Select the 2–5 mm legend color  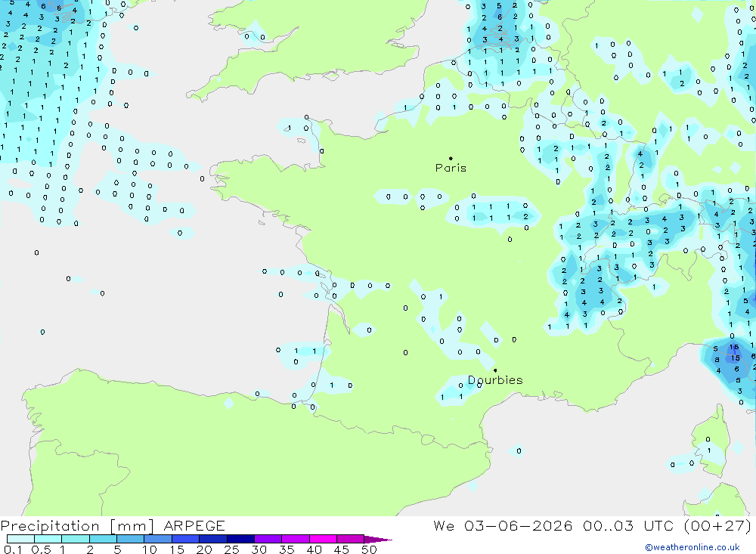click(103, 539)
